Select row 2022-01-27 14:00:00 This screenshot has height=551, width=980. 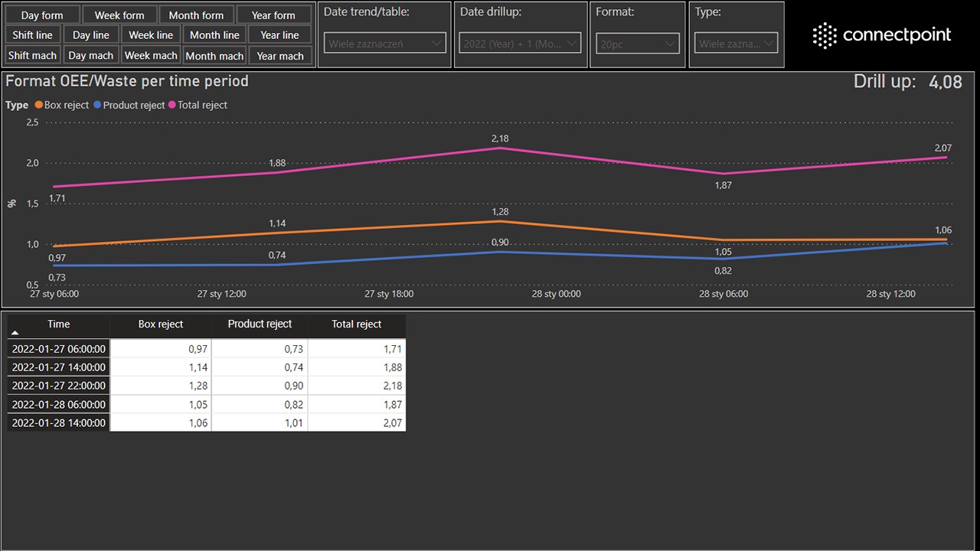207,367
